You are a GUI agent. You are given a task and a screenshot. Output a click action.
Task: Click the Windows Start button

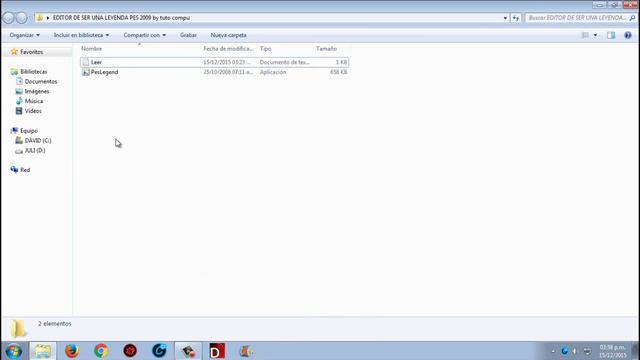pos(13,351)
